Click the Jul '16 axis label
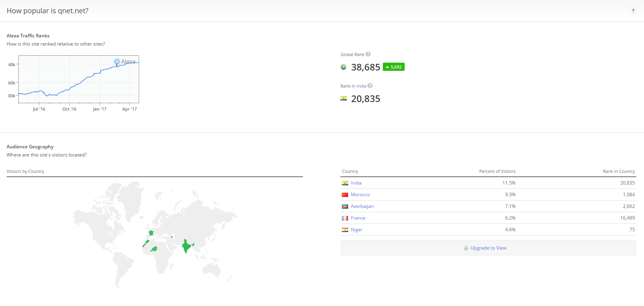The height and width of the screenshot is (306, 644). tap(39, 109)
